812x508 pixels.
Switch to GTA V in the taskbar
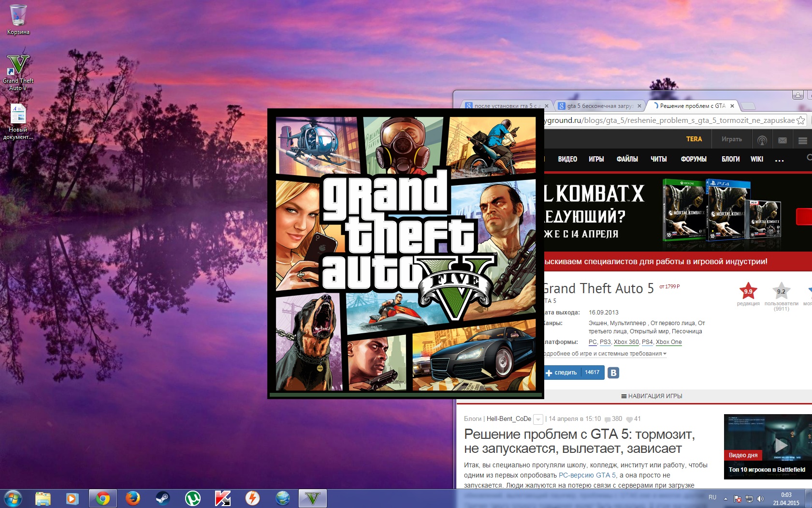point(313,498)
